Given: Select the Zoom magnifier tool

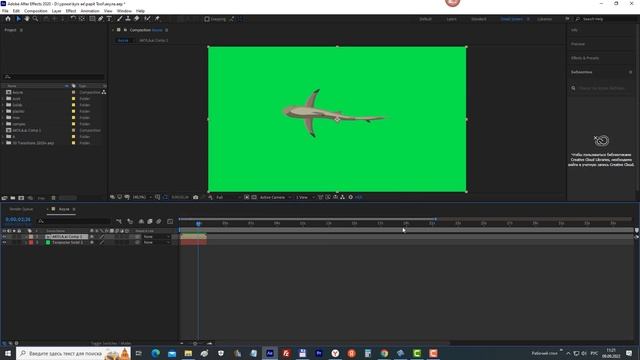Looking at the screenshot, I should (36, 19).
